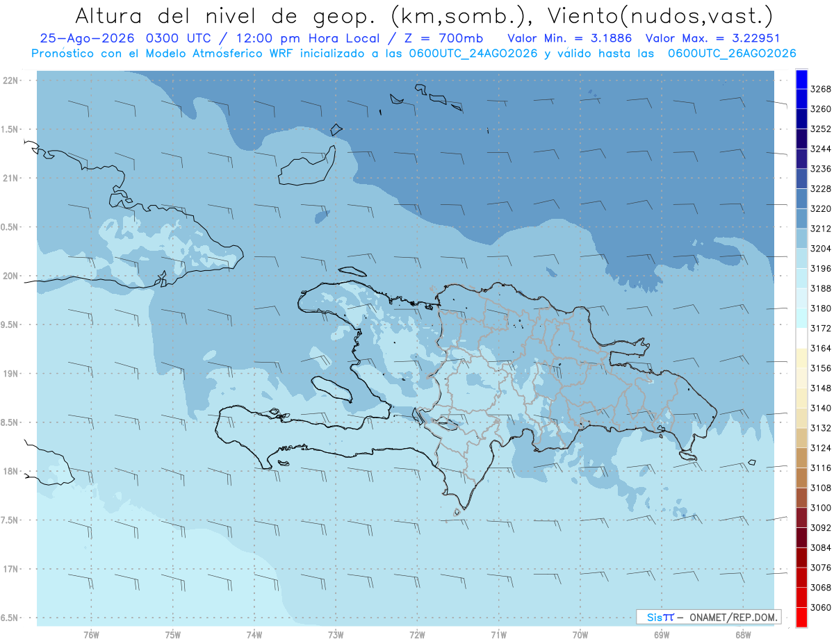Image resolution: width=834 pixels, height=644 pixels.
Task: Click the "9.5N" latitude tick label
Action: point(9,325)
